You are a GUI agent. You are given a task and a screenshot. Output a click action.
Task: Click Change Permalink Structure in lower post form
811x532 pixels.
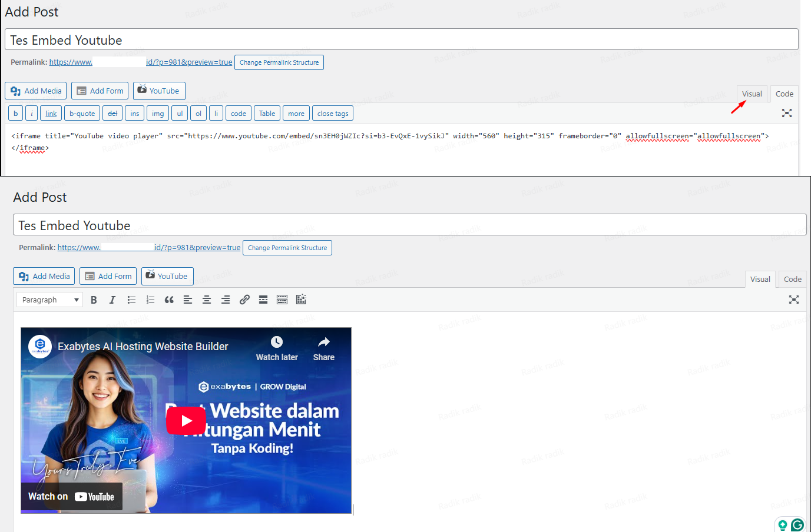point(287,248)
